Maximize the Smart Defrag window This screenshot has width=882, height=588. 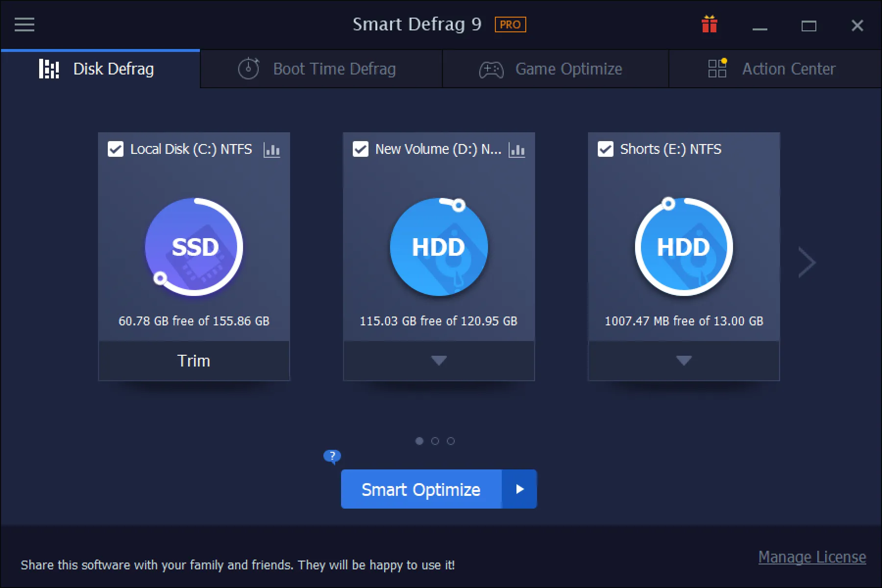coord(809,25)
